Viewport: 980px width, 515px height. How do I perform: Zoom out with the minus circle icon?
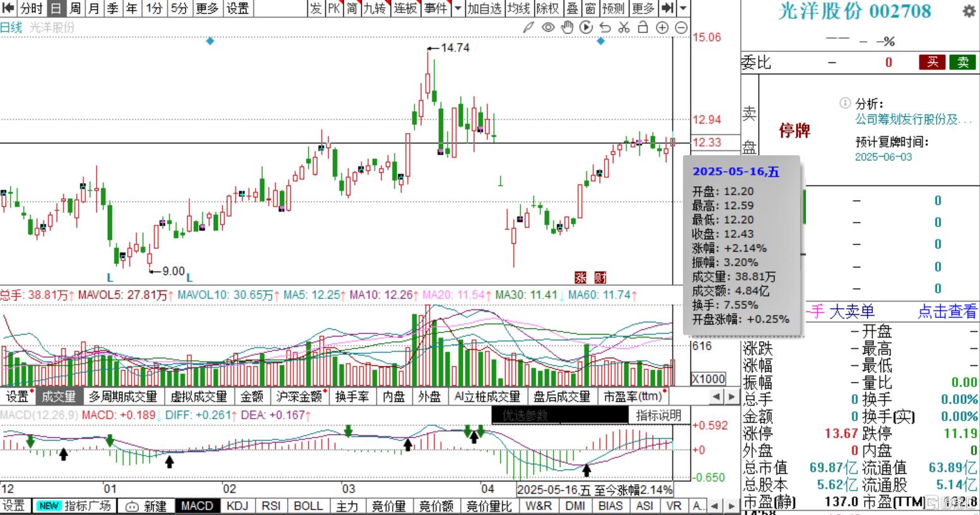[681, 27]
